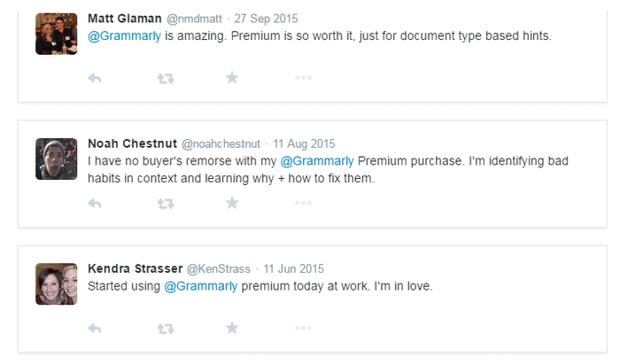
Task: Retweet Matt Glaman's tweet
Action: click(x=165, y=78)
